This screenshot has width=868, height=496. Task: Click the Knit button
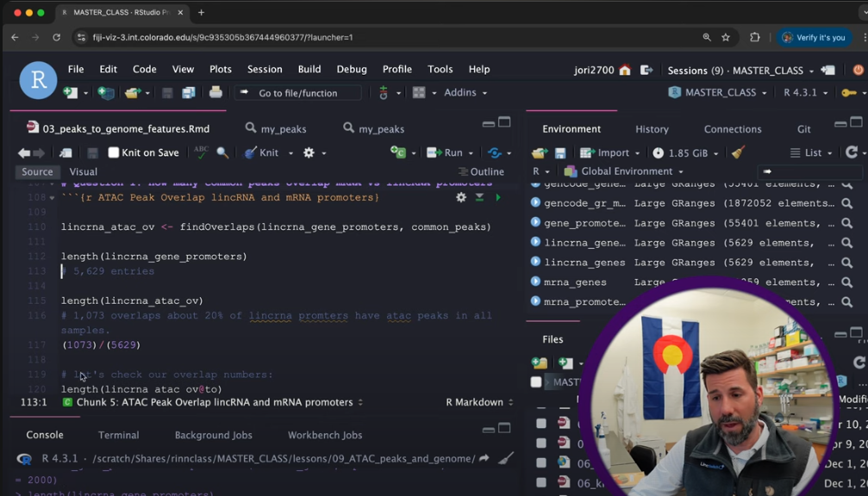click(262, 152)
